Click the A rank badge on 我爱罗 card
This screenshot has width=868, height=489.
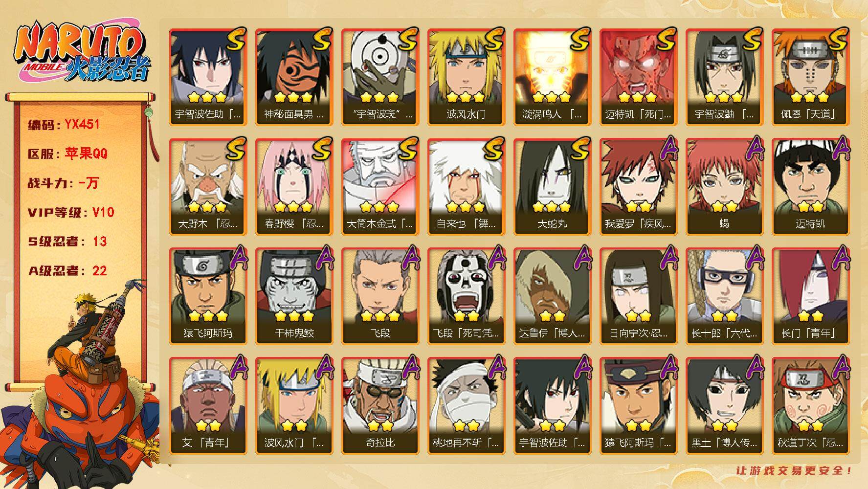pos(668,149)
